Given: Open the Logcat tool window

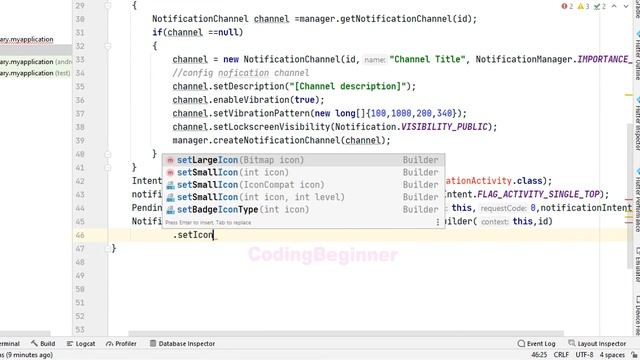Looking at the screenshot, I should click(x=81, y=344).
